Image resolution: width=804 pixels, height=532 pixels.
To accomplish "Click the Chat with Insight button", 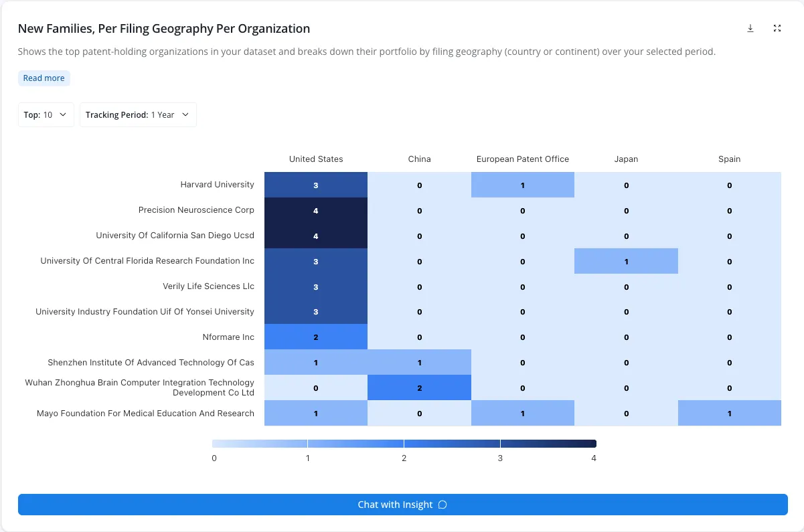I will coord(403,505).
